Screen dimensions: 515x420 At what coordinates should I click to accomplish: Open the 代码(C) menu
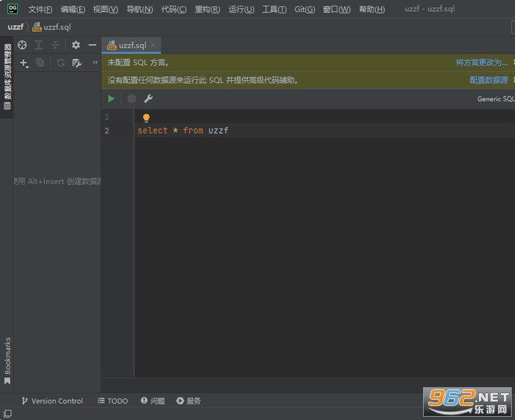(174, 9)
